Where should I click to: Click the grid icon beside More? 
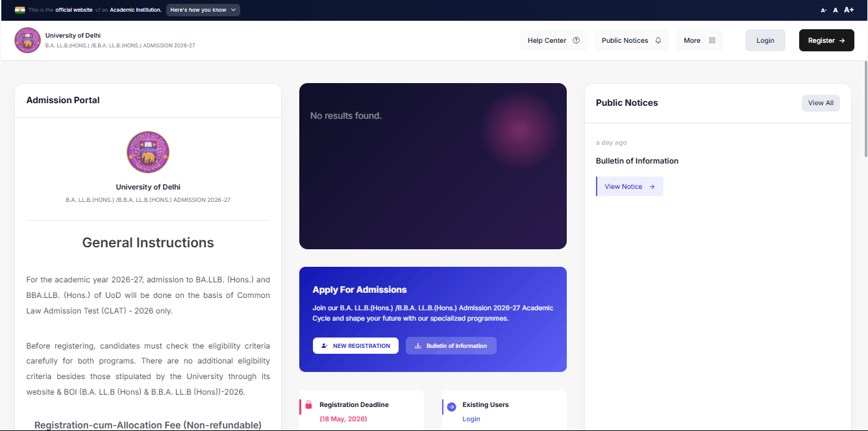tap(712, 40)
